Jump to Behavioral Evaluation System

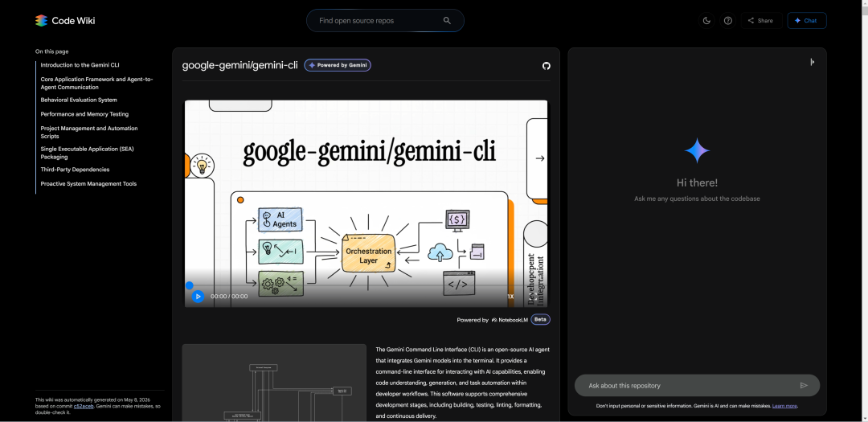(79, 100)
